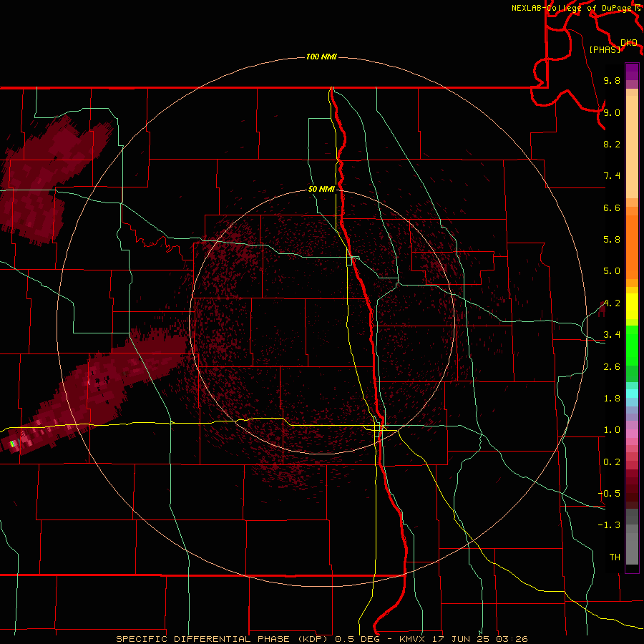Image resolution: width=644 pixels, height=644 pixels.
Task: Click the 1.8 scale value
Action: tap(612, 399)
